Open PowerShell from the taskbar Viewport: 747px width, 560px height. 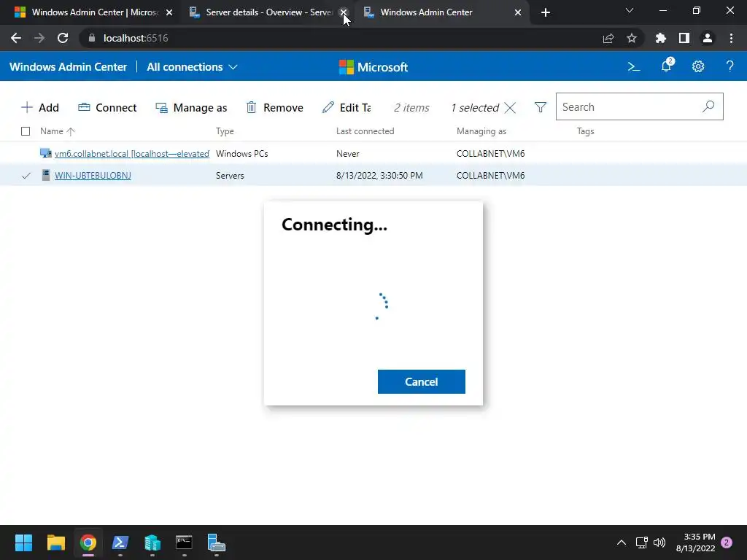coord(120,542)
